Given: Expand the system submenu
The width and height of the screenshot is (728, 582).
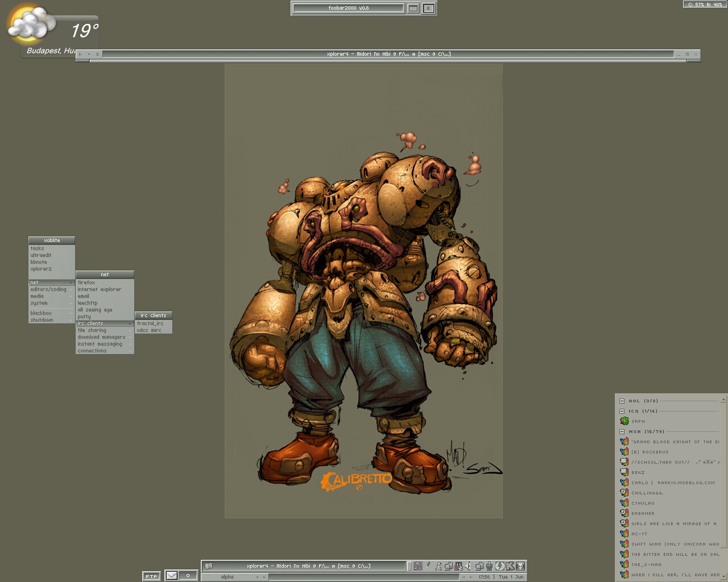Looking at the screenshot, I should [x=52, y=303].
